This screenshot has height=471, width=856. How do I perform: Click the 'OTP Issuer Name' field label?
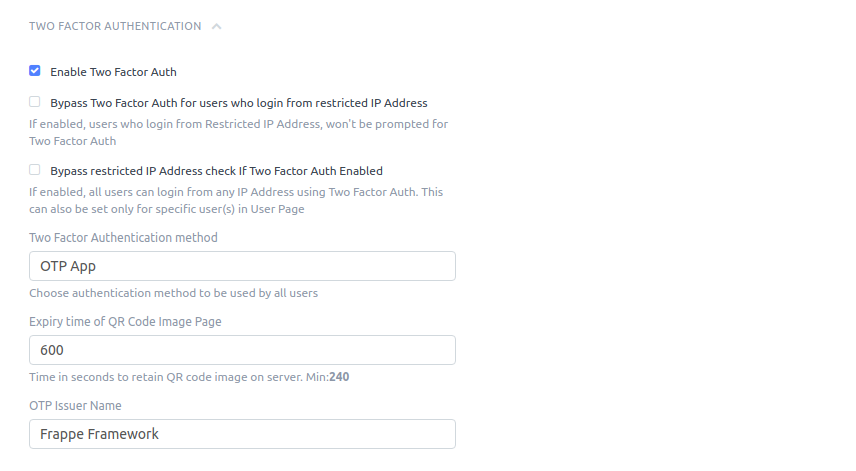coord(75,406)
